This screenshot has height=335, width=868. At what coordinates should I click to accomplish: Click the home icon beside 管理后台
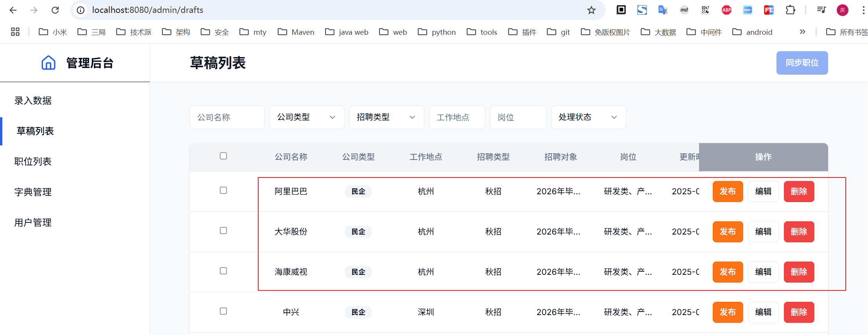click(x=49, y=63)
